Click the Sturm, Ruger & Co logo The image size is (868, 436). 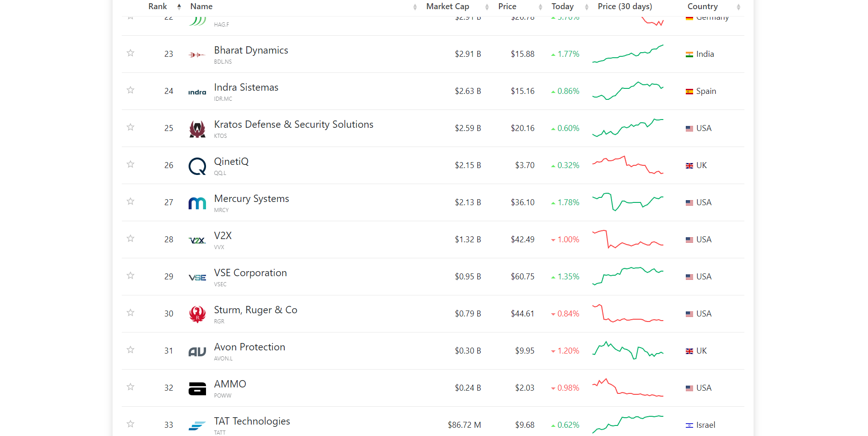tap(197, 314)
